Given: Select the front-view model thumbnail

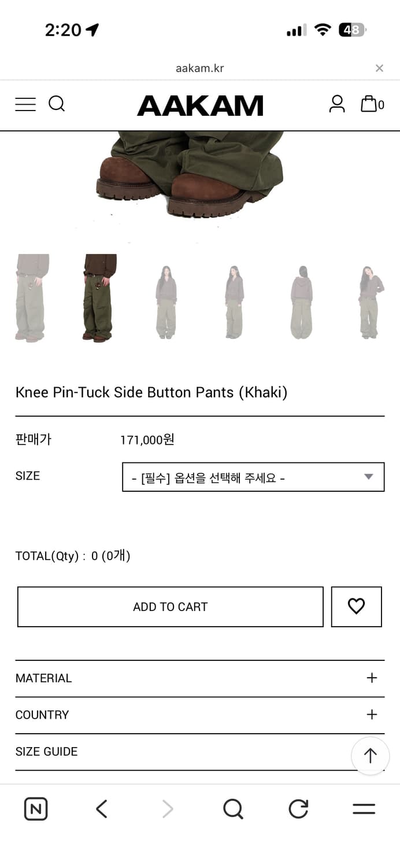Looking at the screenshot, I should [x=166, y=299].
